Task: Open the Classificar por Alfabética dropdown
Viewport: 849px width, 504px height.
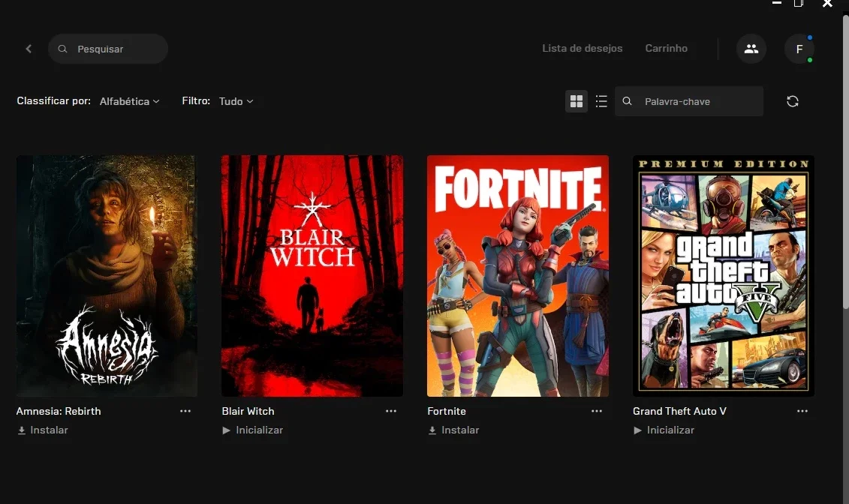Action: pos(129,101)
